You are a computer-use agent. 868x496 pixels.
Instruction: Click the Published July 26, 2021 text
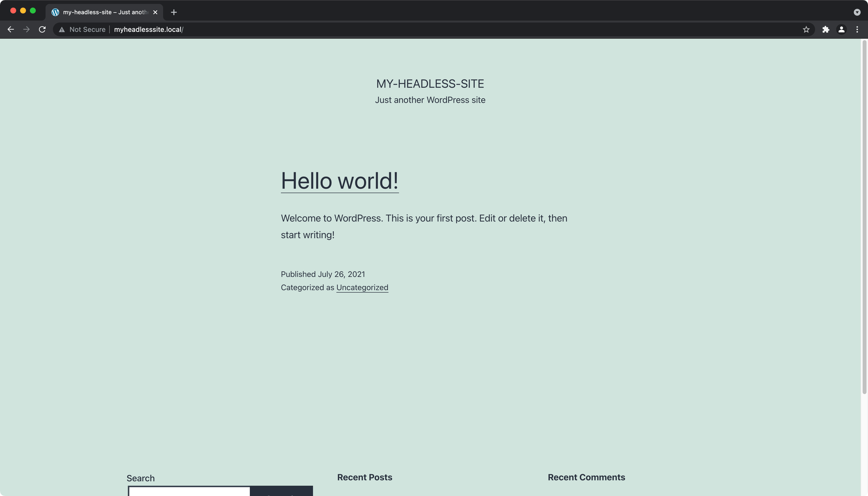(323, 274)
